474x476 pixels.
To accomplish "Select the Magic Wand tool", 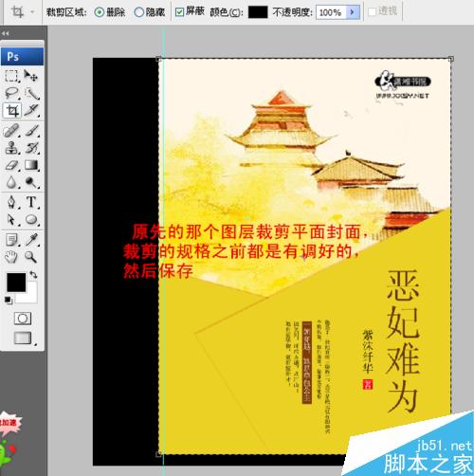I will tap(31, 93).
